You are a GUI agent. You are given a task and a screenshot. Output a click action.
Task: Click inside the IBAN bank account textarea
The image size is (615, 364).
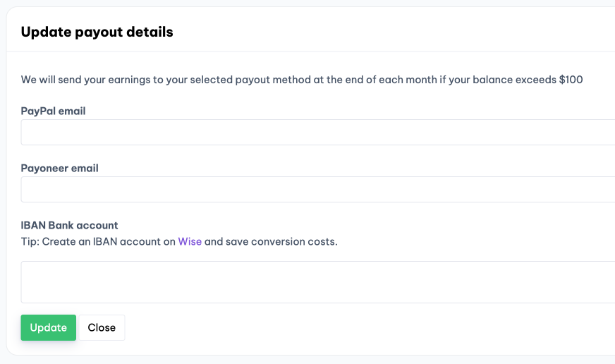[x=317, y=281]
